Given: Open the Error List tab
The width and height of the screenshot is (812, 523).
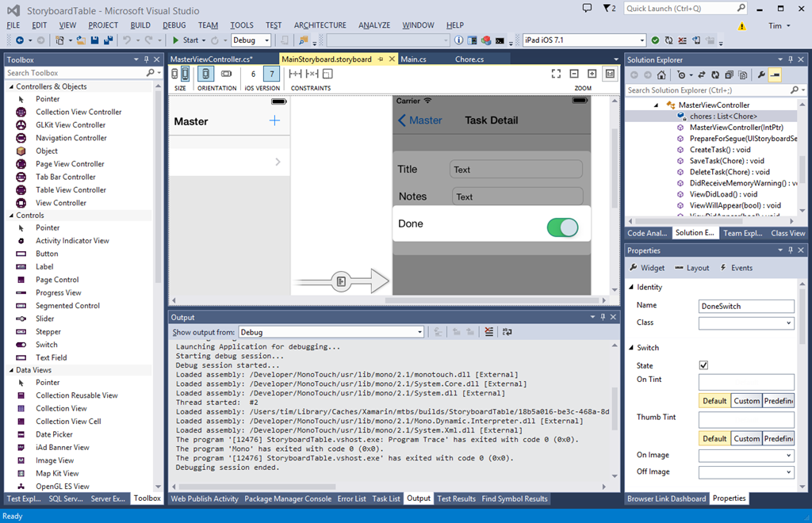Looking at the screenshot, I should click(x=351, y=498).
